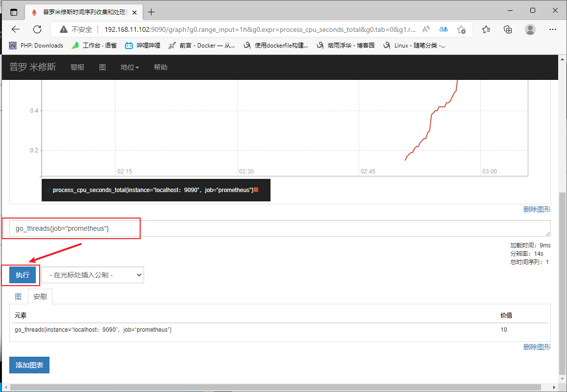Activate the read aloud icon
This screenshot has height=392, width=567.
tap(426, 29)
